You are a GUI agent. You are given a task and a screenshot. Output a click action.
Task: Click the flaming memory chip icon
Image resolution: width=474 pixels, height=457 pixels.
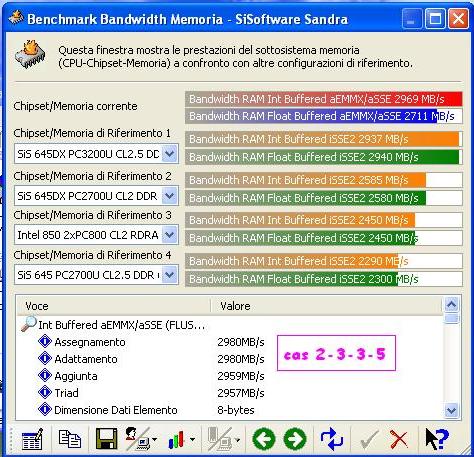[30, 54]
